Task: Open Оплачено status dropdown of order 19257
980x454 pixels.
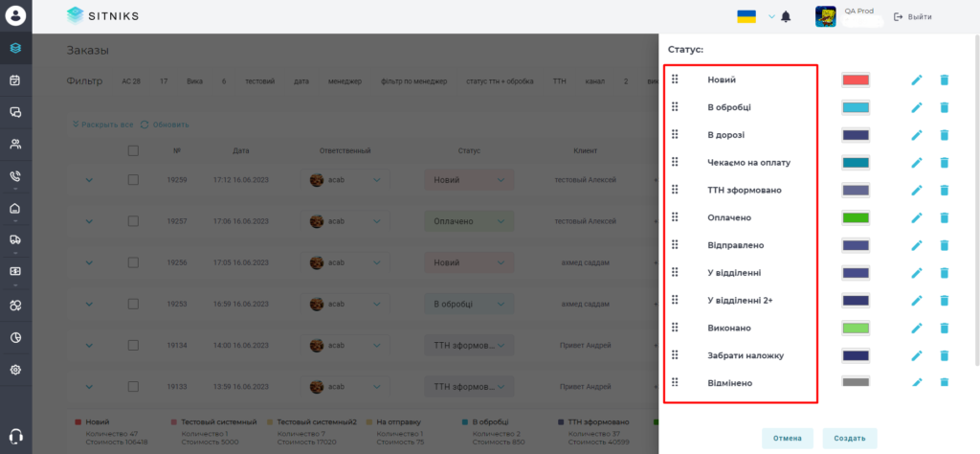Action: point(469,221)
